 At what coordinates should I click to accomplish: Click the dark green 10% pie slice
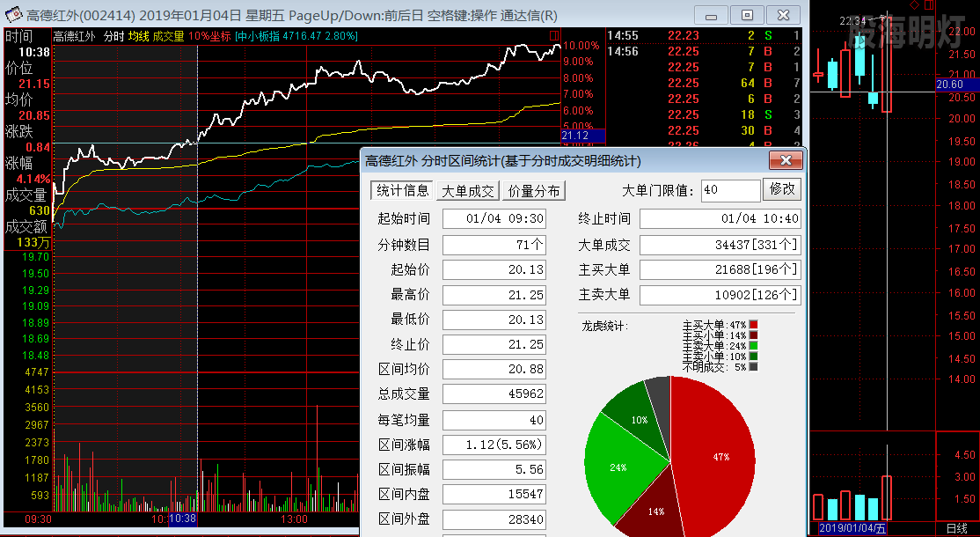[639, 420]
